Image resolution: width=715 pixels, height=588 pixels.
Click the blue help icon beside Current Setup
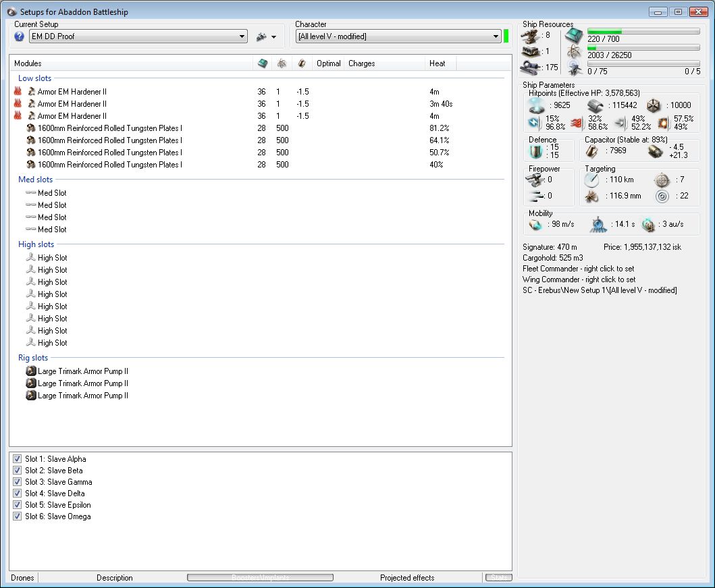pyautogui.click(x=19, y=36)
